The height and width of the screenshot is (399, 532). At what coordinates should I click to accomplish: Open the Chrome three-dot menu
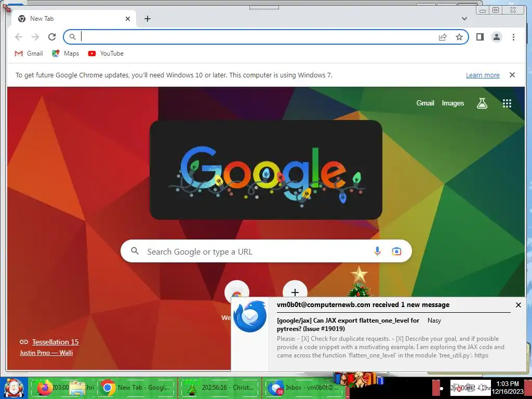513,37
